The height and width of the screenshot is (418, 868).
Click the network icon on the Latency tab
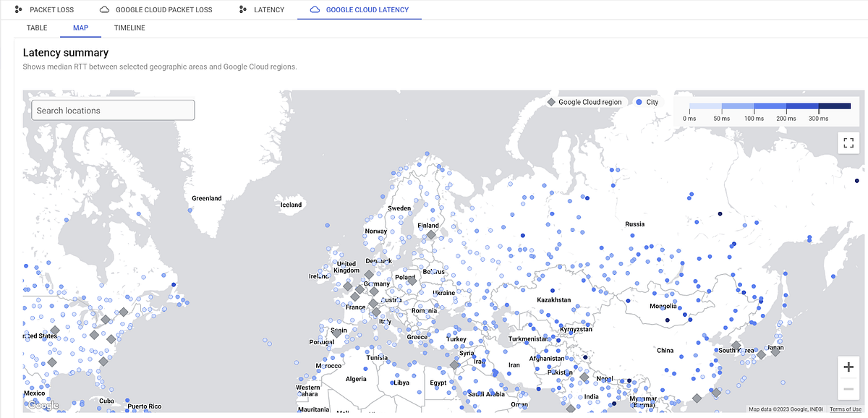click(241, 9)
